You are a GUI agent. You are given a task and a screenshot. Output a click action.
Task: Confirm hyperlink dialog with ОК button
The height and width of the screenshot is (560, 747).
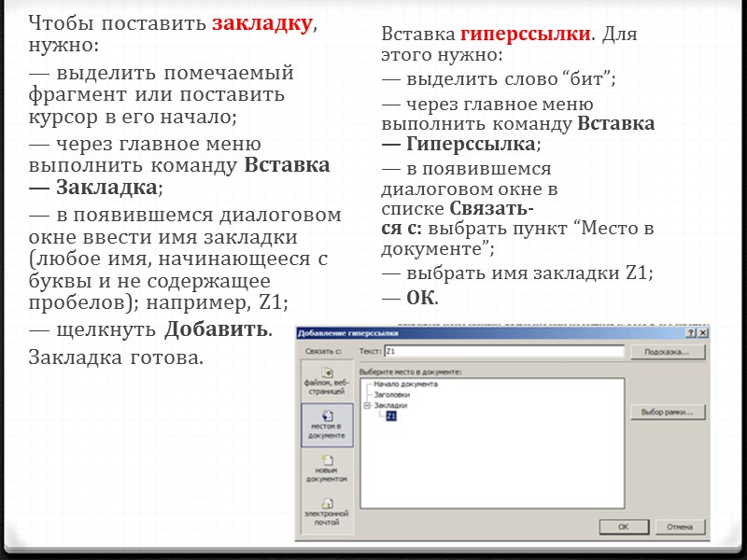click(x=623, y=526)
